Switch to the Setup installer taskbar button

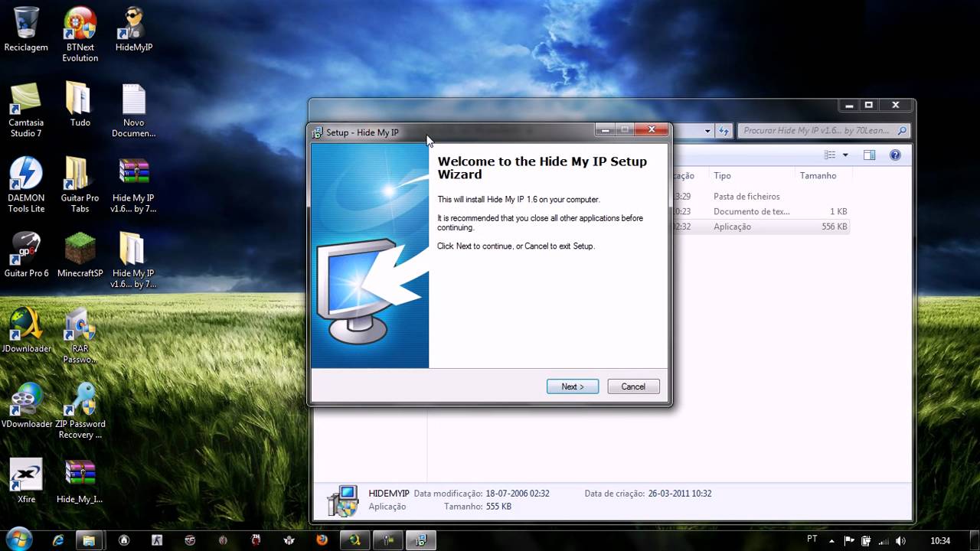pyautogui.click(x=420, y=540)
